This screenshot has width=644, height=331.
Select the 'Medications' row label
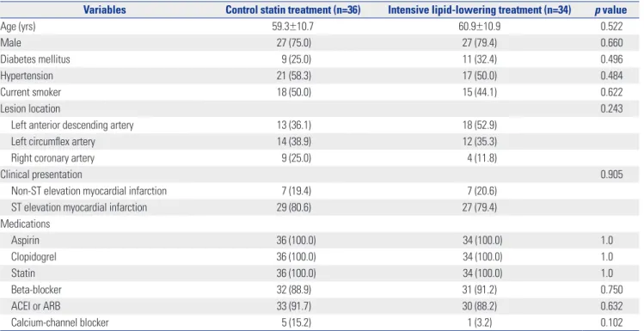[x=25, y=224]
